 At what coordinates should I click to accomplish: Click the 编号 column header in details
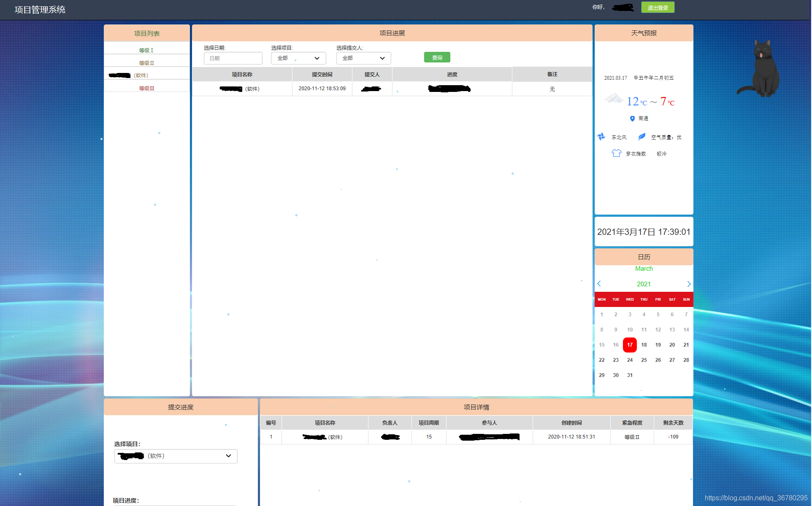tap(271, 423)
